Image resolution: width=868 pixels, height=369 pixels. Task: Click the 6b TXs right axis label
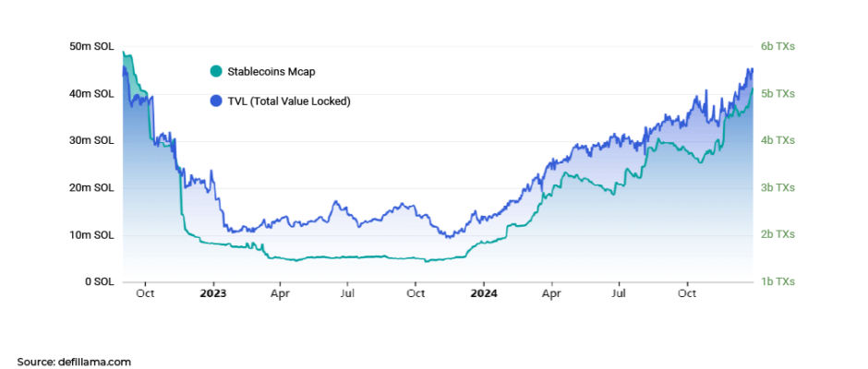point(778,47)
